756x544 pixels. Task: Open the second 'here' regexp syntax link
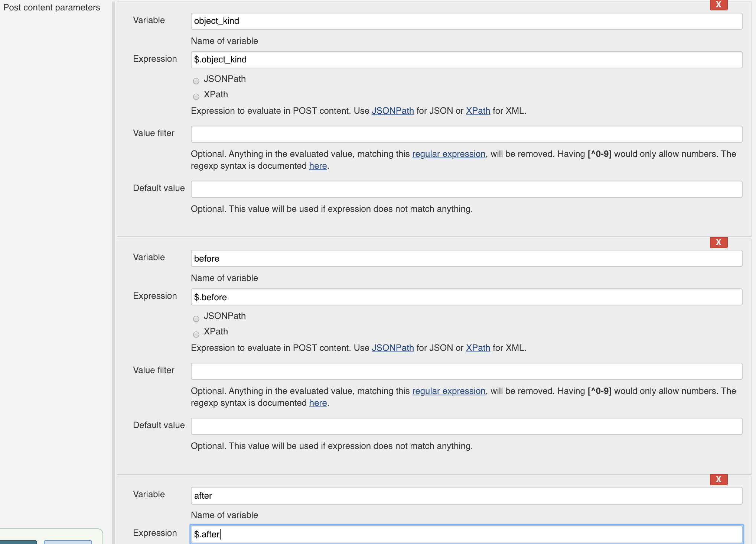tap(318, 403)
